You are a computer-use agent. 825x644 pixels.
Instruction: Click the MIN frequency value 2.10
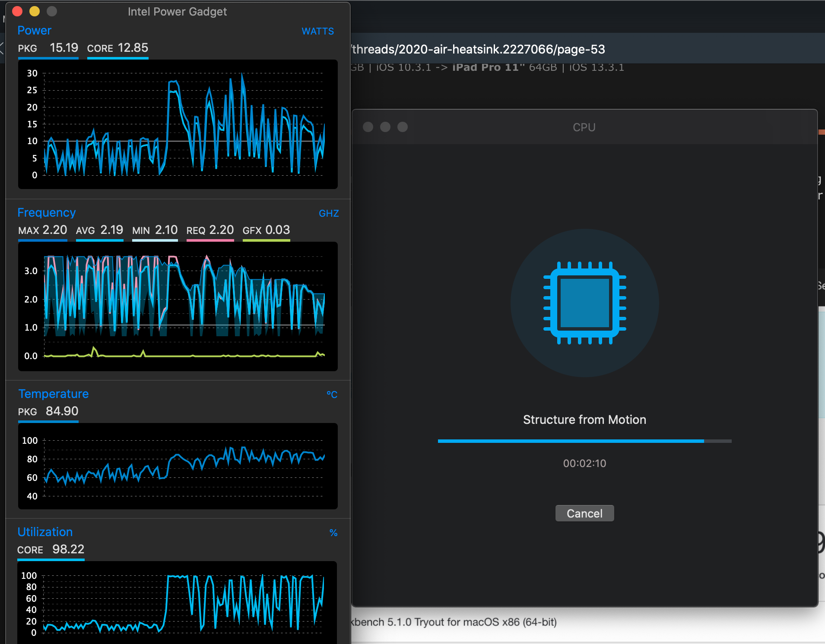[166, 230]
